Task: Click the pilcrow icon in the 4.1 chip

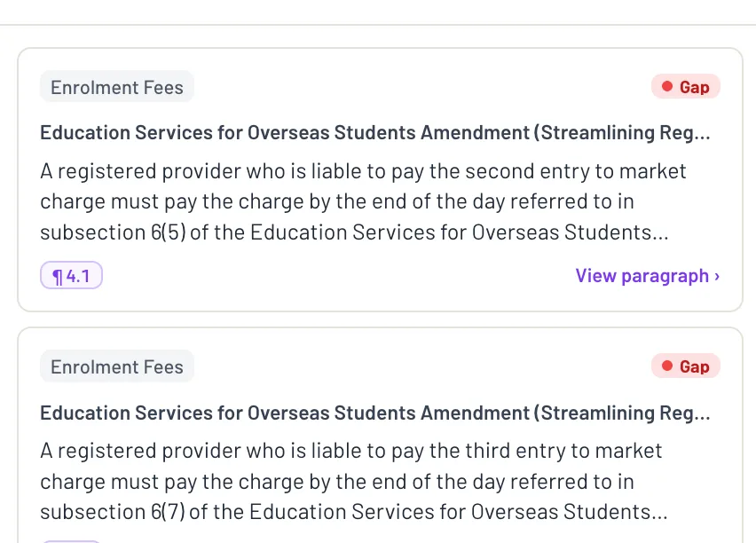Action: coord(58,277)
